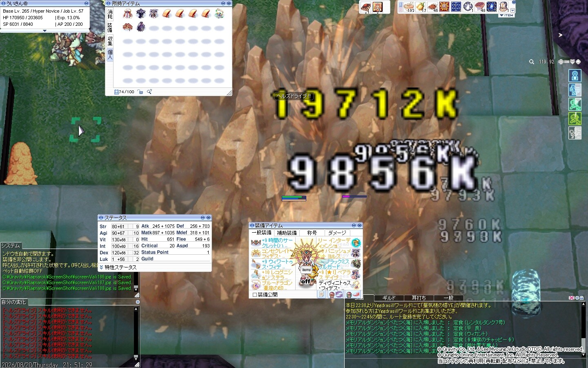Switch to the 一般 chat tab
This screenshot has width=588, height=368.
448,298
